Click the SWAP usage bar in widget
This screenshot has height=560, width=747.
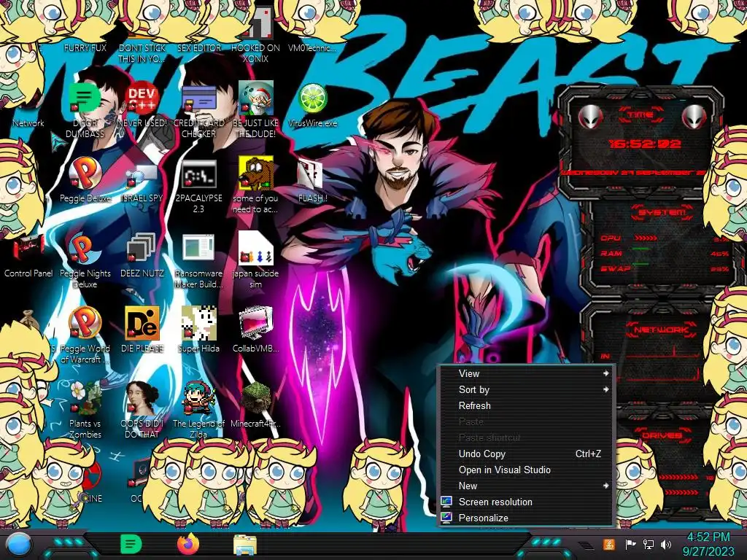pyautogui.click(x=640, y=264)
